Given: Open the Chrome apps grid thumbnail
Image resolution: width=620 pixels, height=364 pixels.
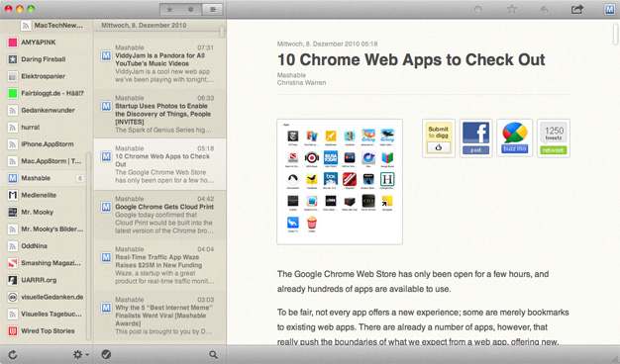Looking at the screenshot, I should pyautogui.click(x=340, y=182).
